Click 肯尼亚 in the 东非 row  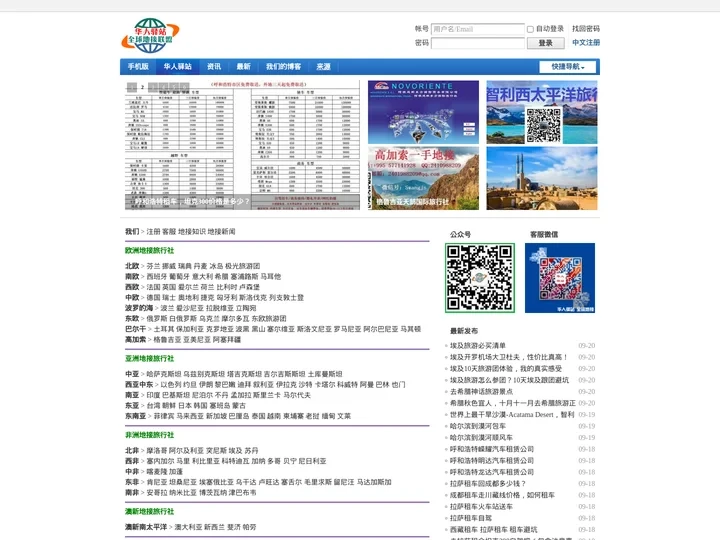point(157,482)
